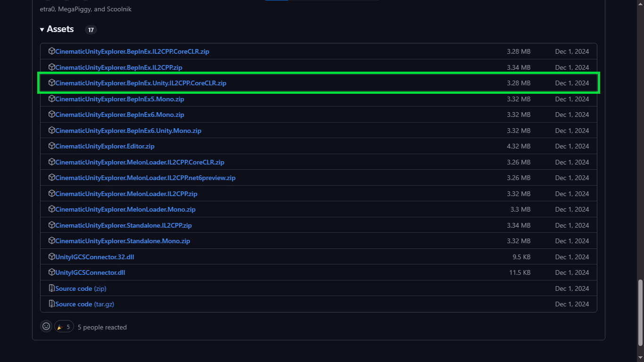Download CinematicUnityExplorer.BepInEx6.Unity.Mono.zip
Screen dimensions: 644x362
click(128, 131)
